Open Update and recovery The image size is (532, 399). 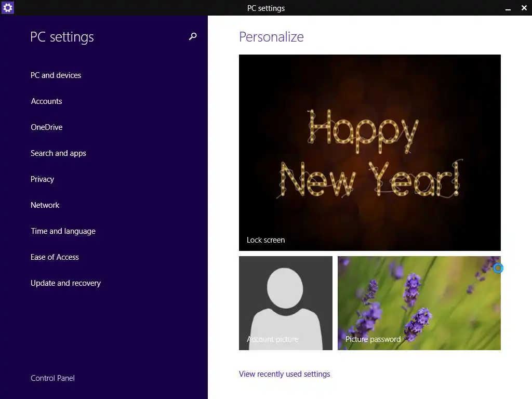(x=65, y=283)
